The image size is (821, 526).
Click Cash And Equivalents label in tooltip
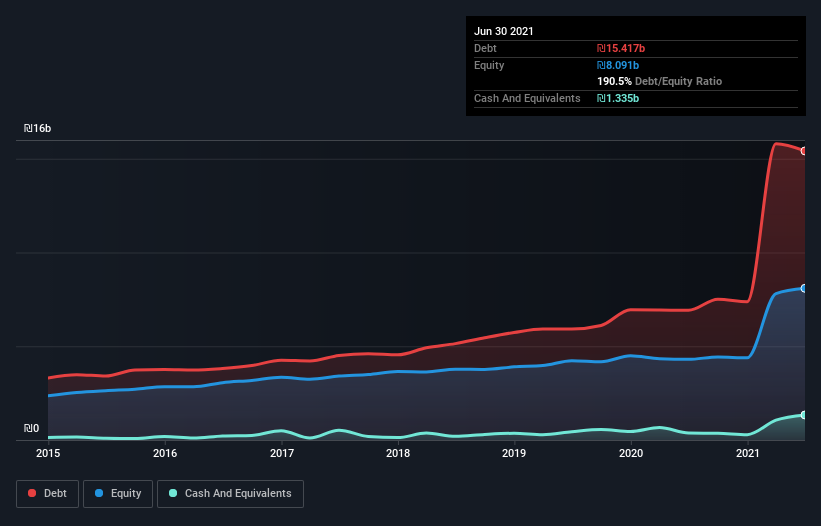click(x=527, y=98)
